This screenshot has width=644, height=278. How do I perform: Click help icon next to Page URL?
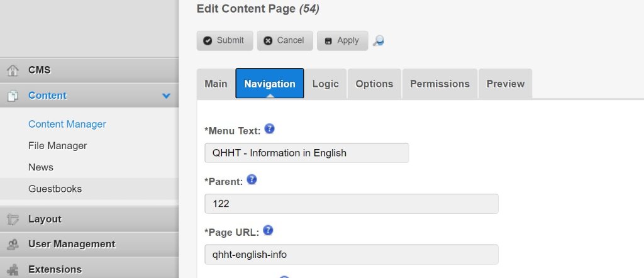267,230
